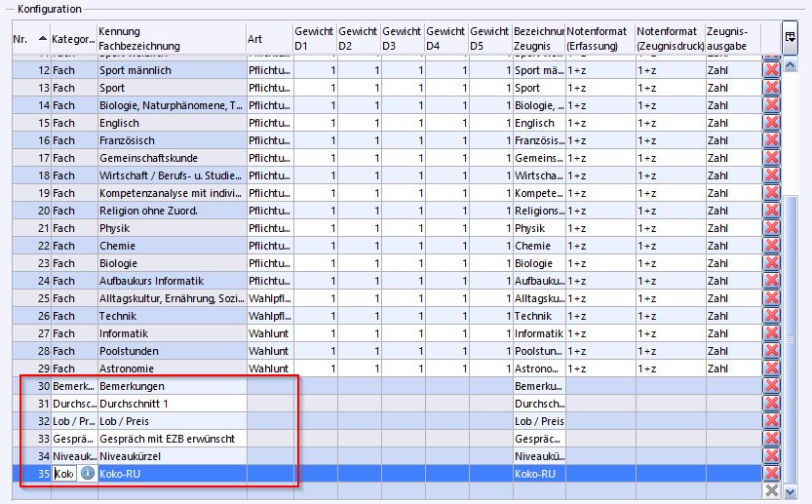The image size is (812, 504).
Task: Select the Durchschnitt 1 cell
Action: click(172, 404)
